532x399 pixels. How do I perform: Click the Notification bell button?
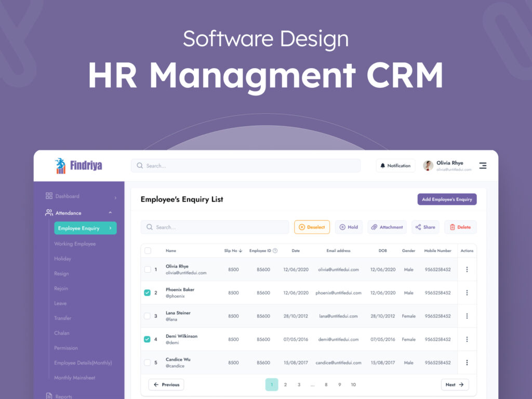click(x=395, y=166)
